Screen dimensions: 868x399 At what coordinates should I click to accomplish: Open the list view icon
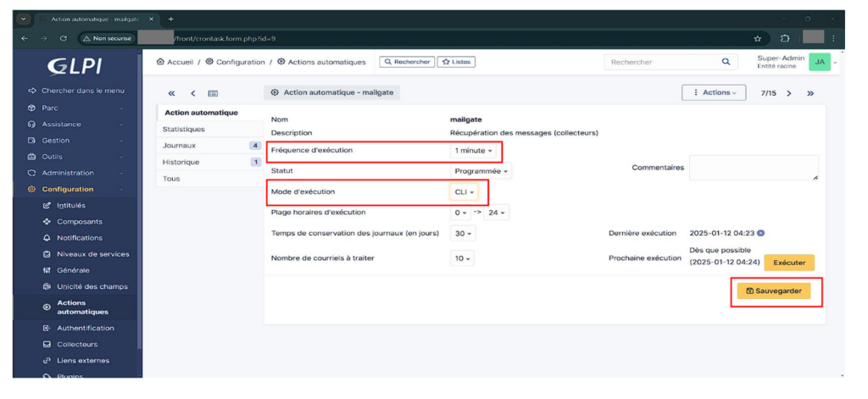tap(213, 93)
